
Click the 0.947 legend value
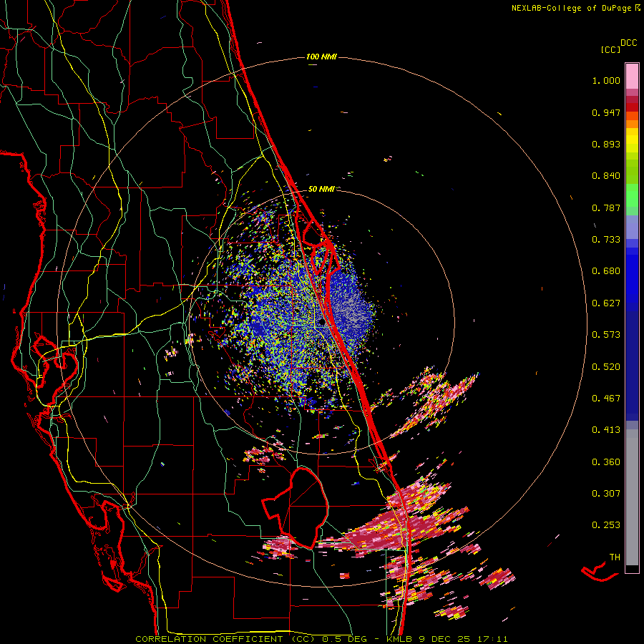[x=606, y=112]
